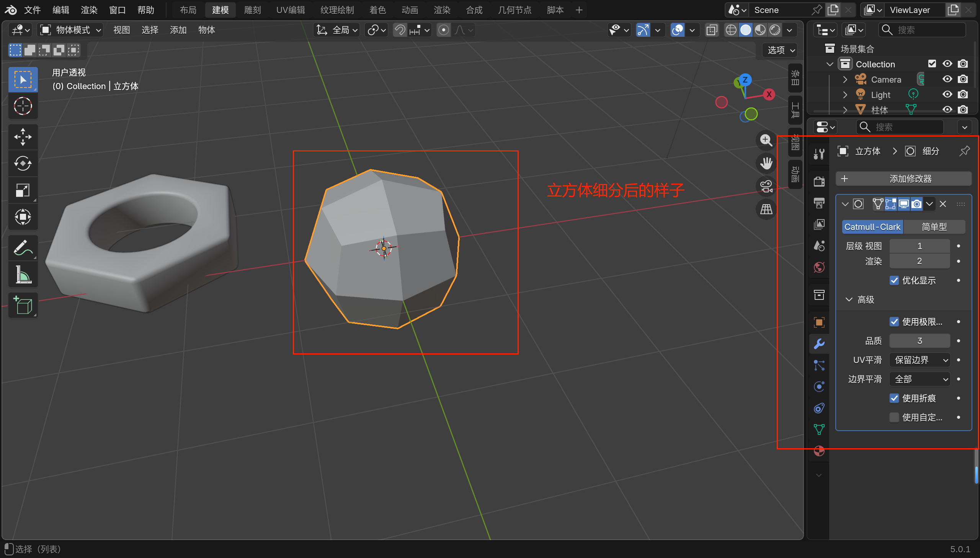Enable the 使用自定... checkbox

point(894,417)
